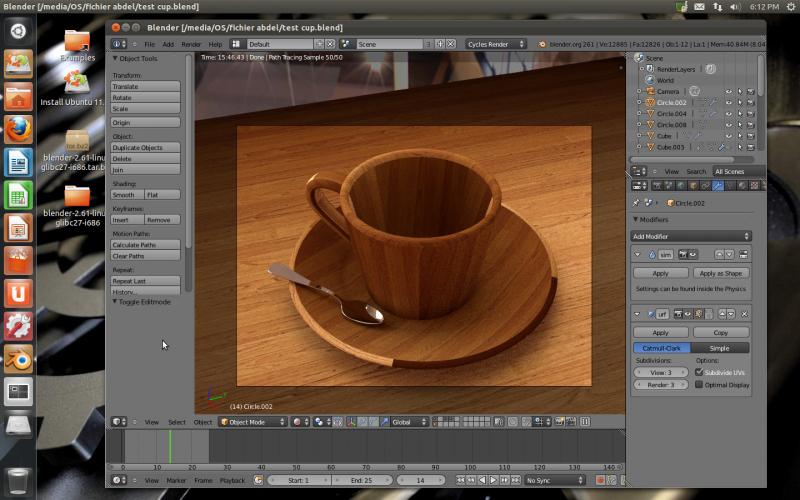This screenshot has width=800, height=500.
Task: Switch to the Simple subdivision tab
Action: point(719,348)
